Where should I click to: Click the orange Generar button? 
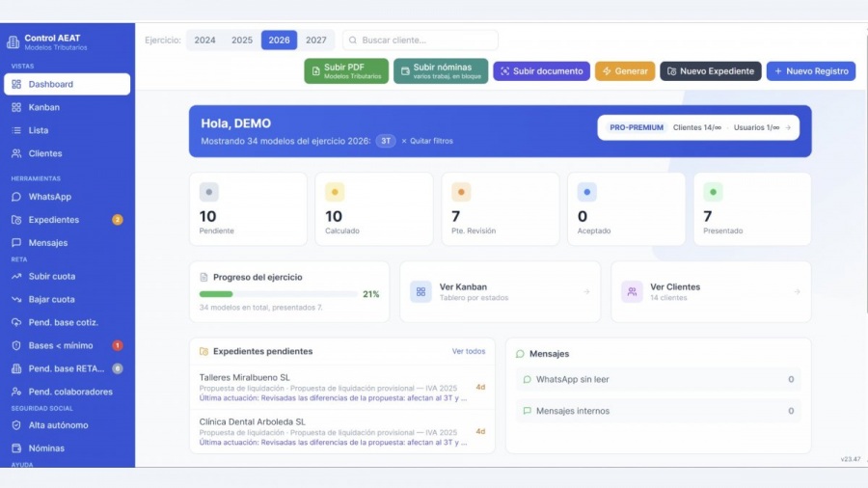click(625, 70)
